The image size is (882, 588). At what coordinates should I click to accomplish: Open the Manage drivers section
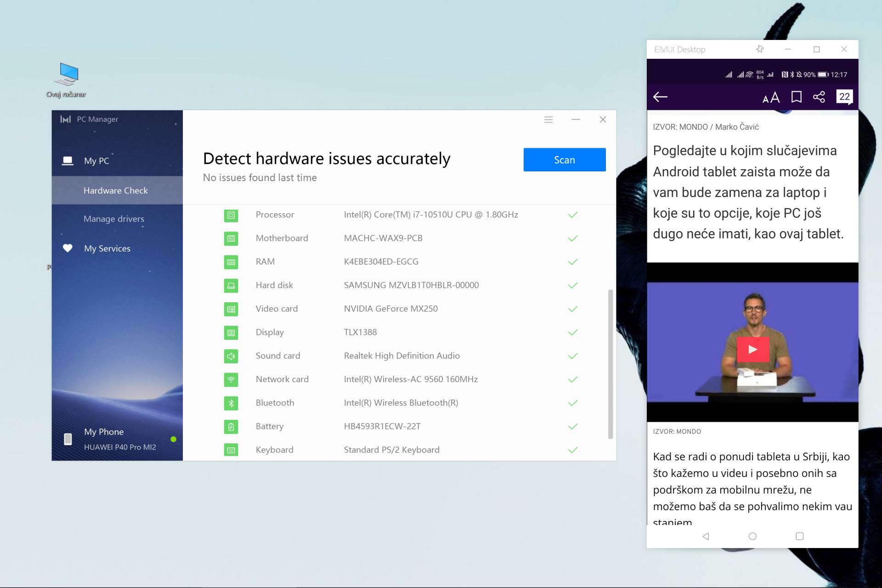114,219
